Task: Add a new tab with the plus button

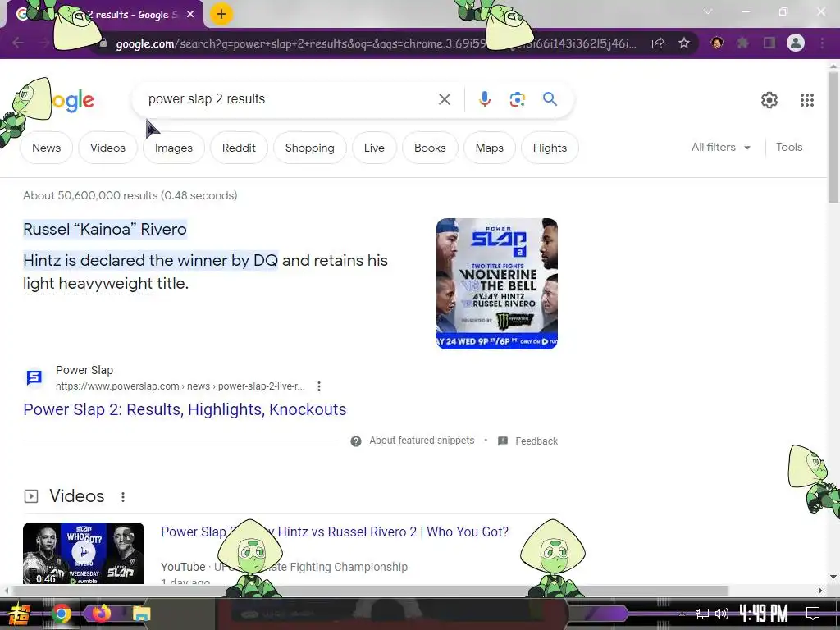Action: click(221, 14)
